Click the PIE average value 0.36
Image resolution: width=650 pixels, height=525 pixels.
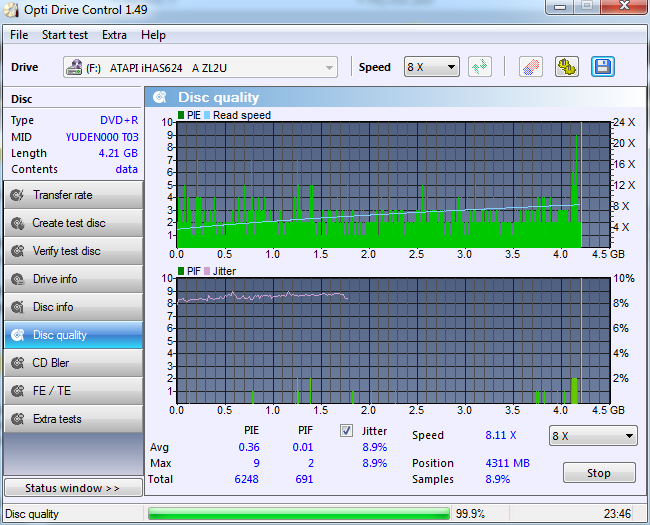pos(249,447)
